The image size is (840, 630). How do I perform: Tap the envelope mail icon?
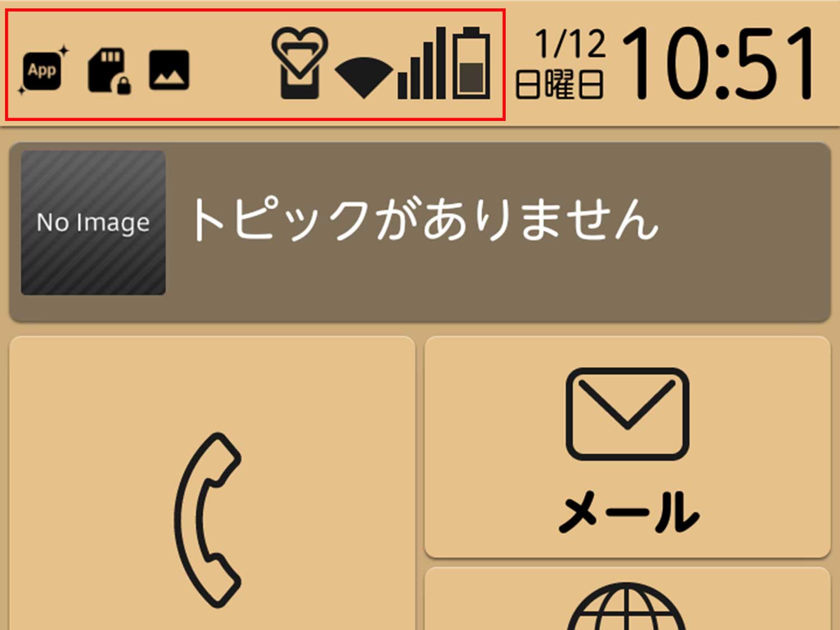tap(627, 414)
